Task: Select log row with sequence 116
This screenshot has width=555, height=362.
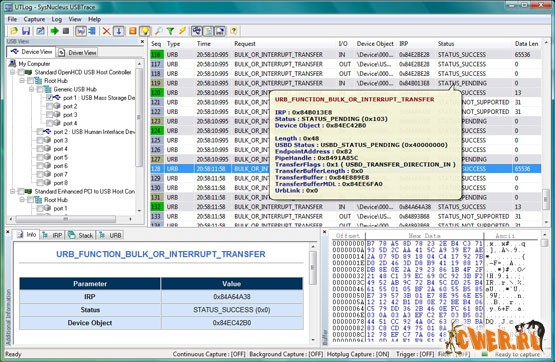Action: tap(345, 54)
